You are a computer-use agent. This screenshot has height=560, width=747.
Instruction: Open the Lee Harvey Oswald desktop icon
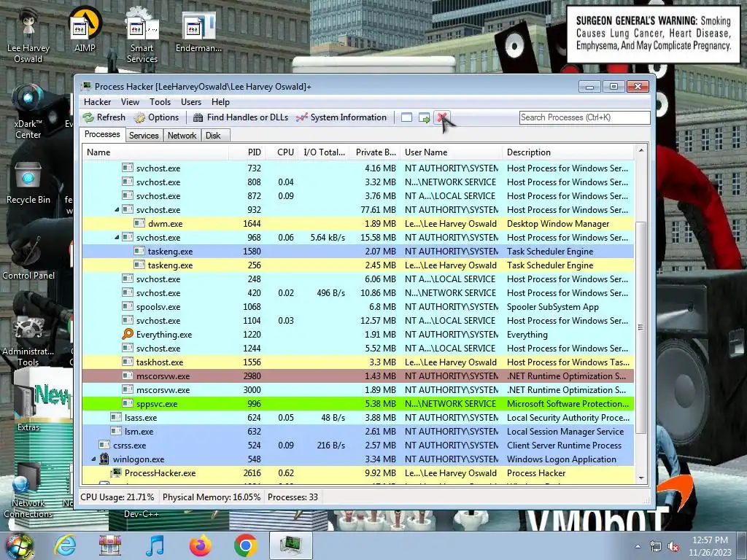click(28, 35)
